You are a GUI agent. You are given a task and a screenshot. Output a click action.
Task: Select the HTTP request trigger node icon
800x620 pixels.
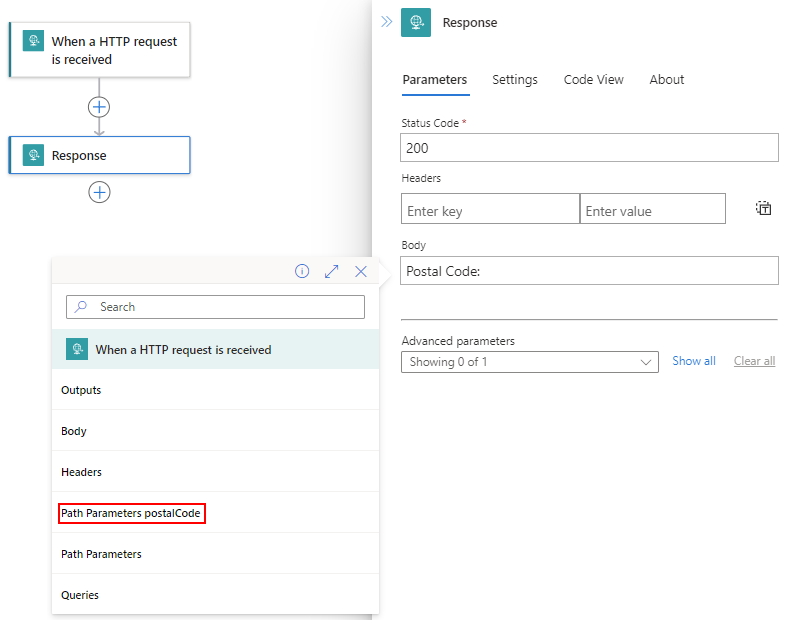click(34, 41)
